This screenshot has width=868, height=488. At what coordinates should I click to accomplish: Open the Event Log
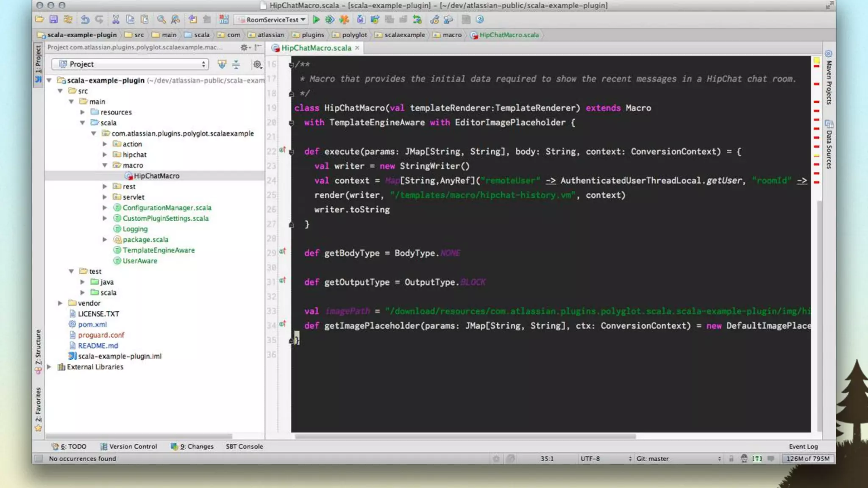pyautogui.click(x=803, y=446)
